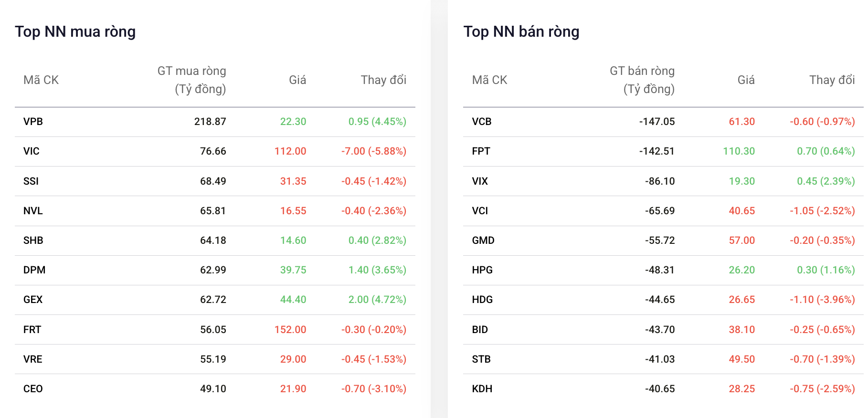The height and width of the screenshot is (418, 868).
Task: Open the BID ticker
Action: point(480,330)
